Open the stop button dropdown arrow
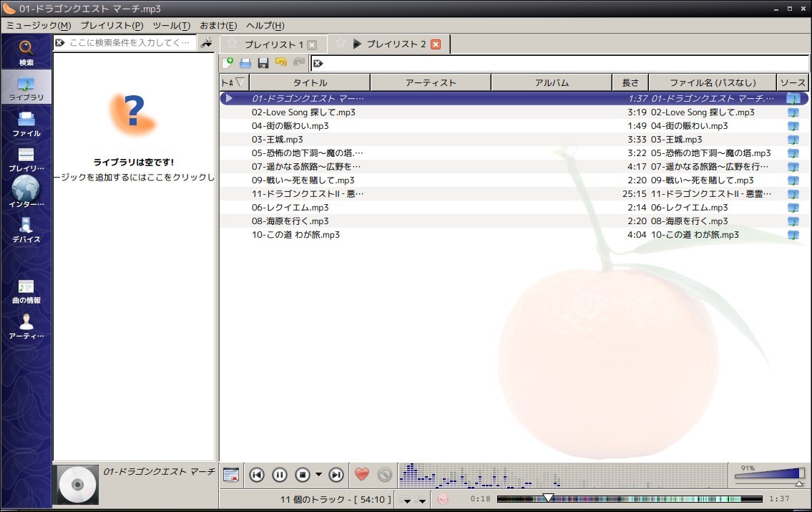 [318, 475]
